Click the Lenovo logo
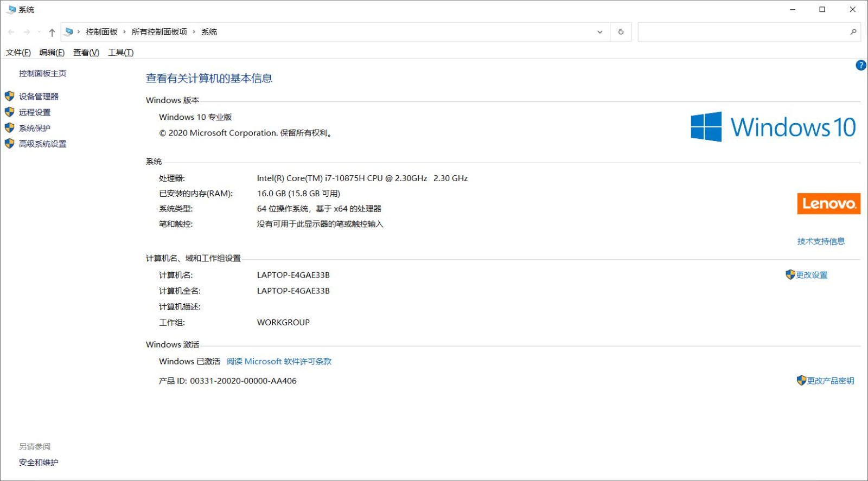 (x=828, y=203)
